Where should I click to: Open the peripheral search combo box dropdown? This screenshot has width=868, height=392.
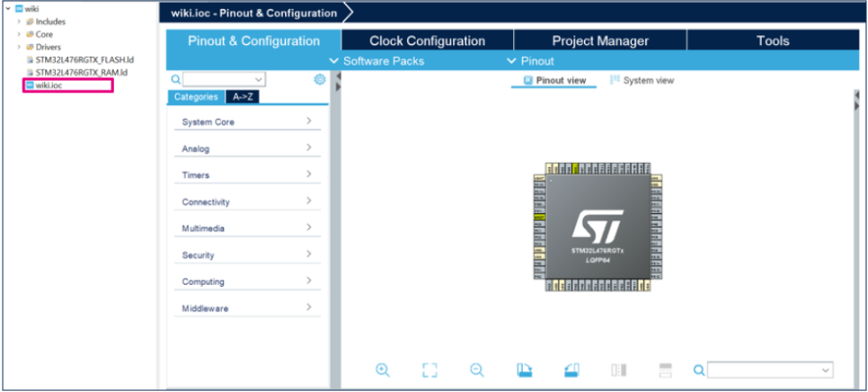click(261, 80)
